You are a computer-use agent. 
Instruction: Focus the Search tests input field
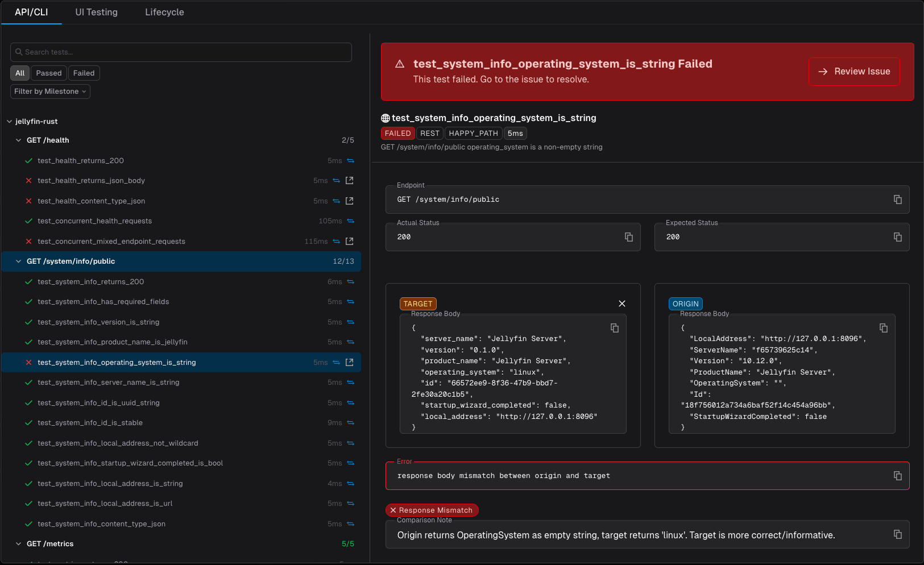(181, 52)
